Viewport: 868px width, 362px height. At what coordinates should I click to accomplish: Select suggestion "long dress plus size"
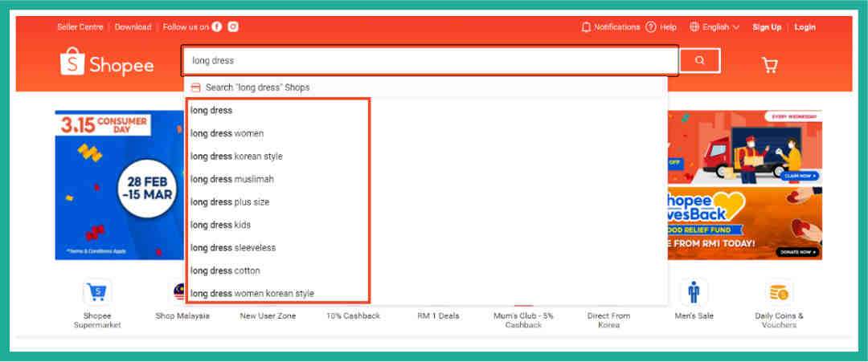230,202
